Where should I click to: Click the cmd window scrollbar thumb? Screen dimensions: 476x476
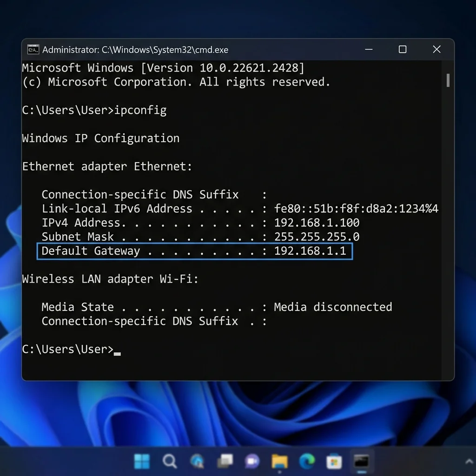[x=448, y=80]
